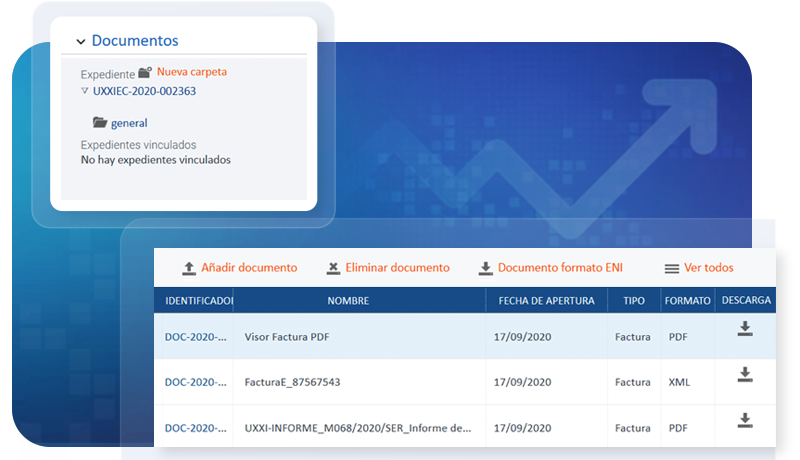
Task: Open the general folder icon
Action: point(99,123)
